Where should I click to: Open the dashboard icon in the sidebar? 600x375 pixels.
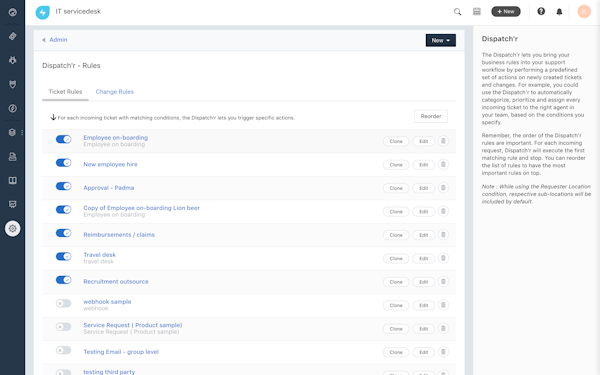[x=13, y=13]
